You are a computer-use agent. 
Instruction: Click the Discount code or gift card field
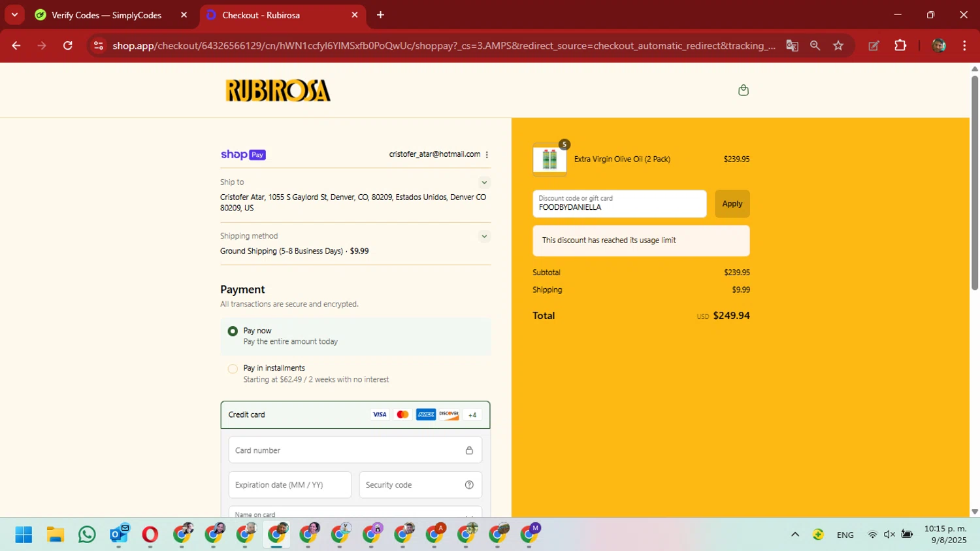[x=619, y=204]
